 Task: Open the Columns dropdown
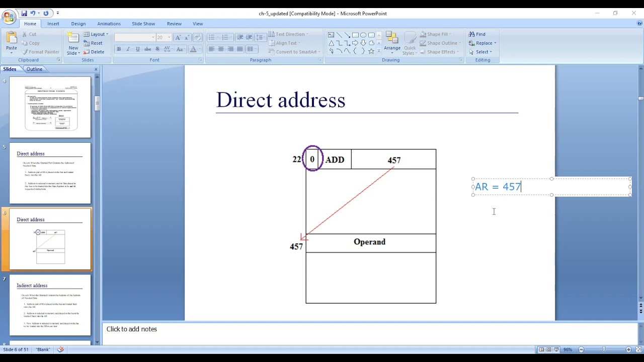point(252,49)
